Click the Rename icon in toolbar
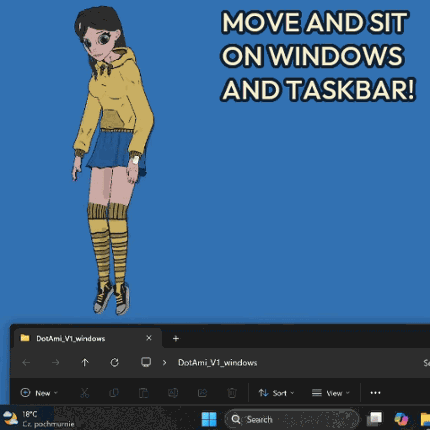 (173, 393)
